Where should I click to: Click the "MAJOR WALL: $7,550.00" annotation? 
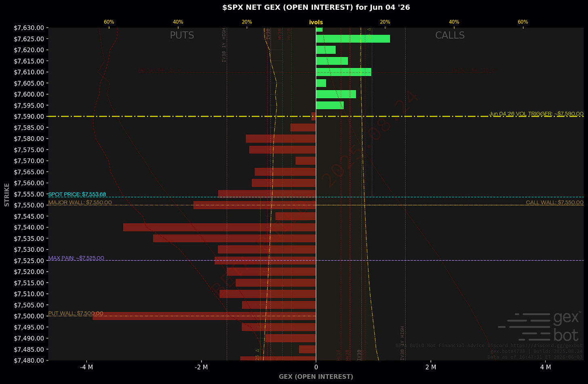tap(80, 203)
